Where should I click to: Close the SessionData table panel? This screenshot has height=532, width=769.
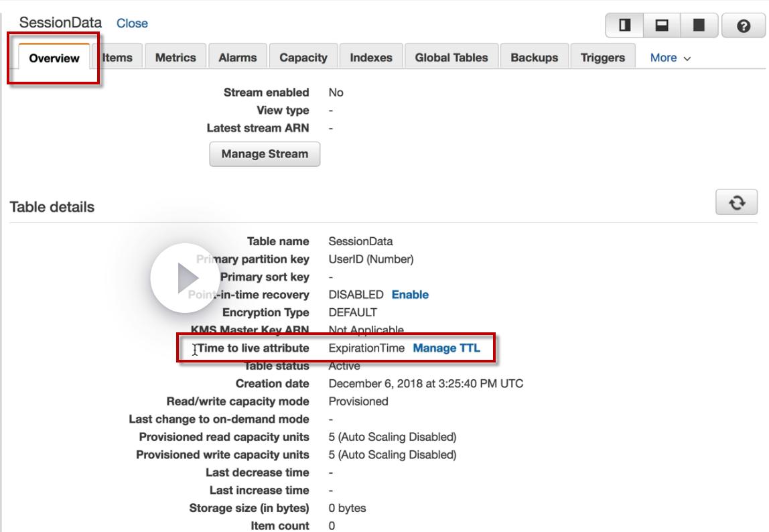(x=132, y=23)
